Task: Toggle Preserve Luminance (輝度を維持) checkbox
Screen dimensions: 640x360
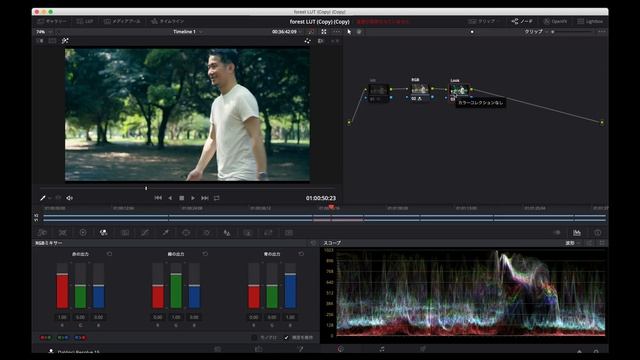Action: pyautogui.click(x=287, y=338)
